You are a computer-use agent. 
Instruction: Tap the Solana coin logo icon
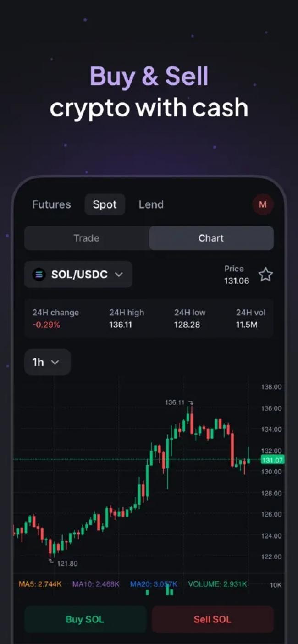(x=39, y=275)
